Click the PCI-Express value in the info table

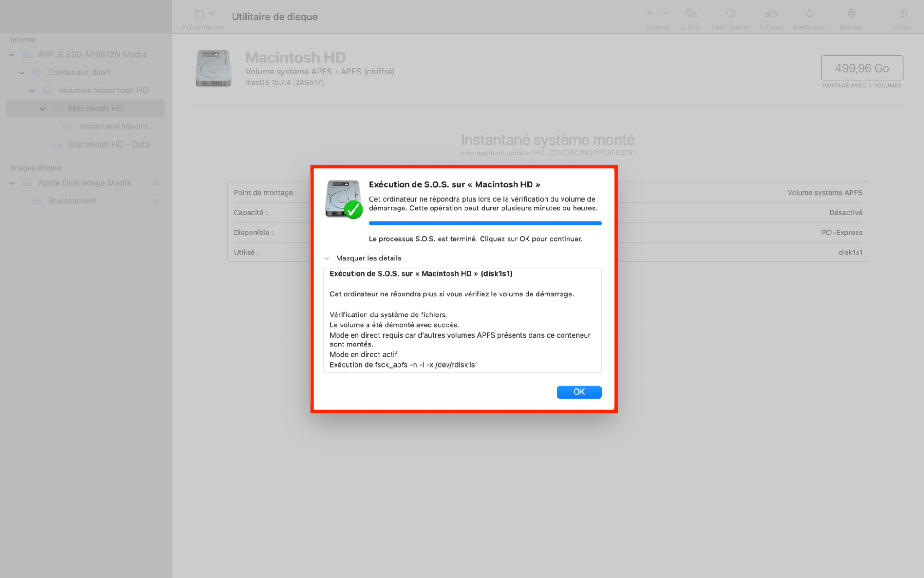pos(841,233)
